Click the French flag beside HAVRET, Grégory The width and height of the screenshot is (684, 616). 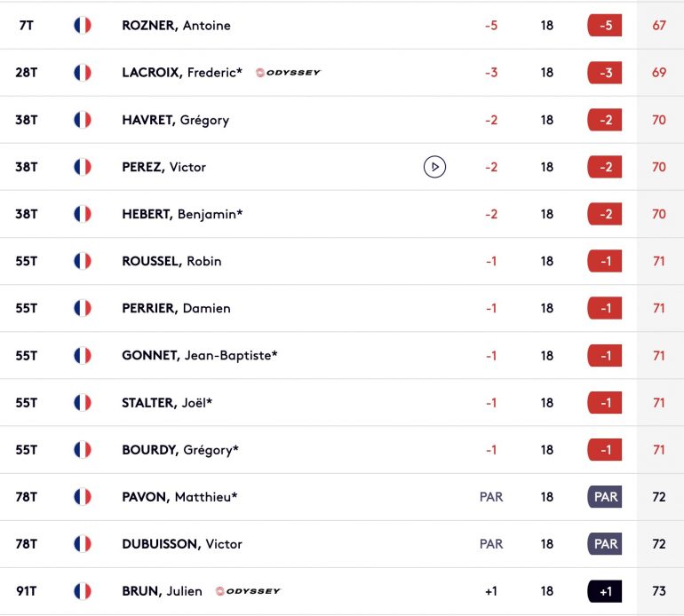pyautogui.click(x=83, y=120)
